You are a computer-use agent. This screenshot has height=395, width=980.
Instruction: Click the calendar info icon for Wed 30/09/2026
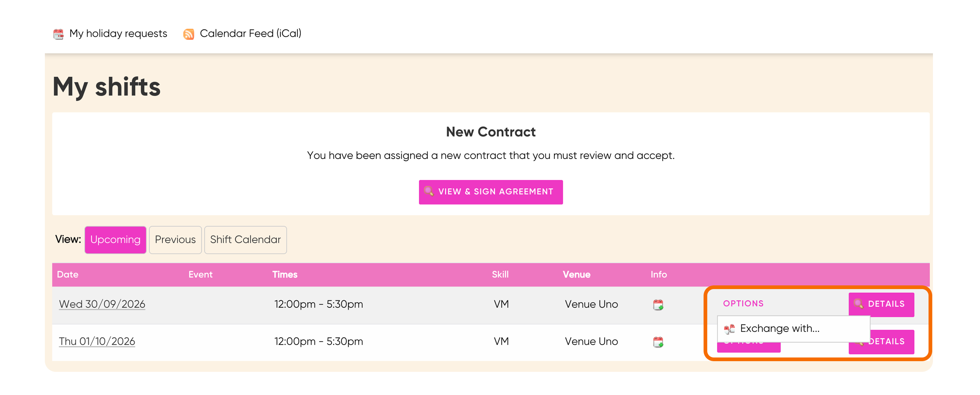point(658,305)
